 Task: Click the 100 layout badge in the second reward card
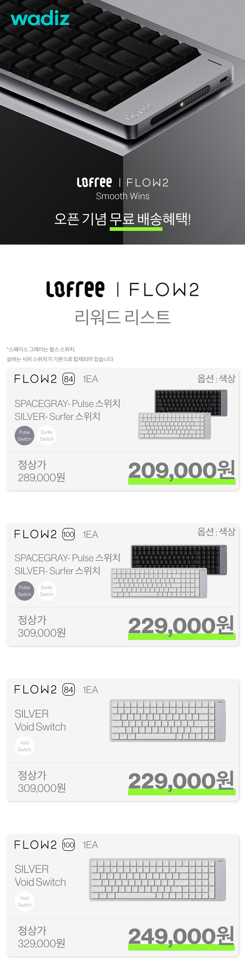coord(69,534)
